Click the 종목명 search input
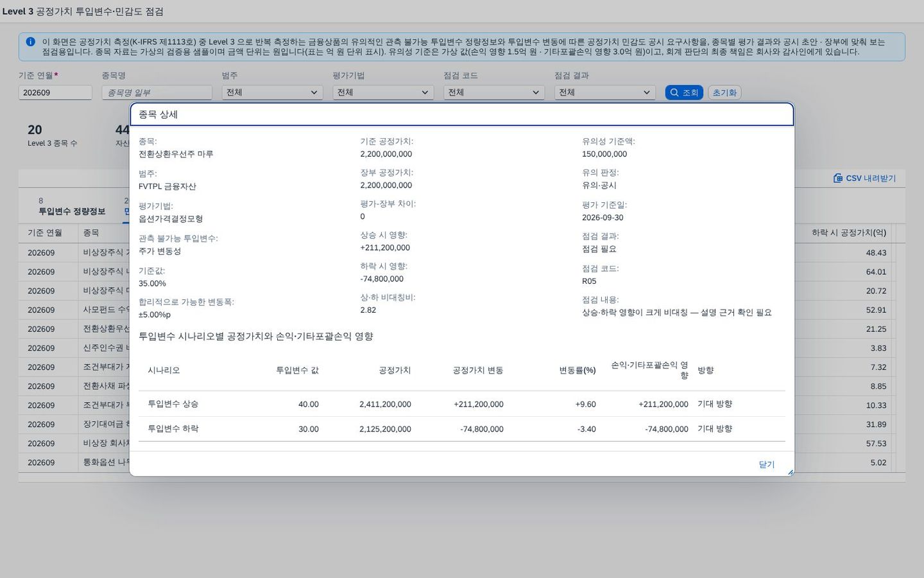 tap(157, 92)
